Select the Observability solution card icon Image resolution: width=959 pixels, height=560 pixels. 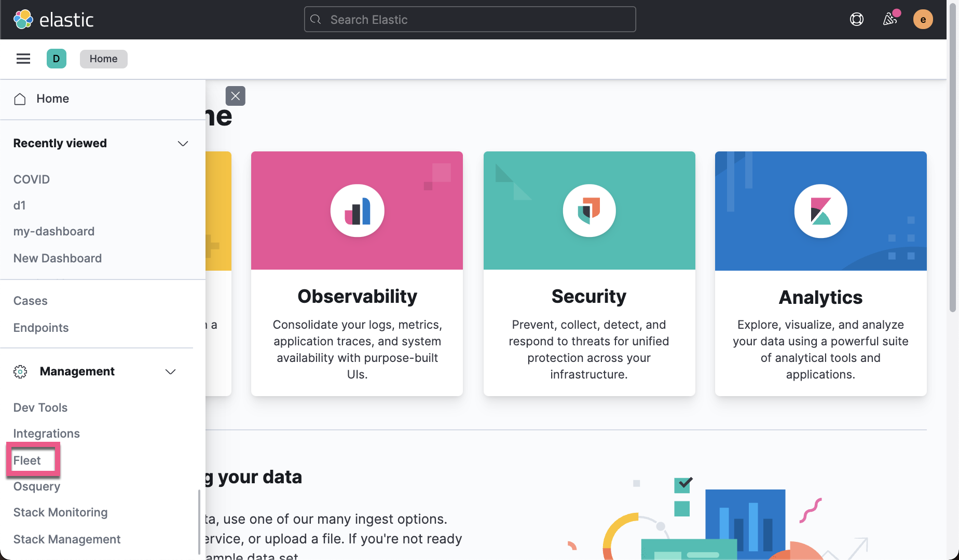click(x=357, y=211)
